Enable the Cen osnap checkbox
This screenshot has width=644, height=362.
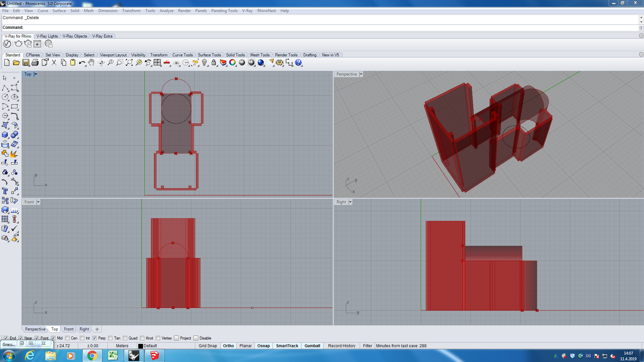(67, 338)
